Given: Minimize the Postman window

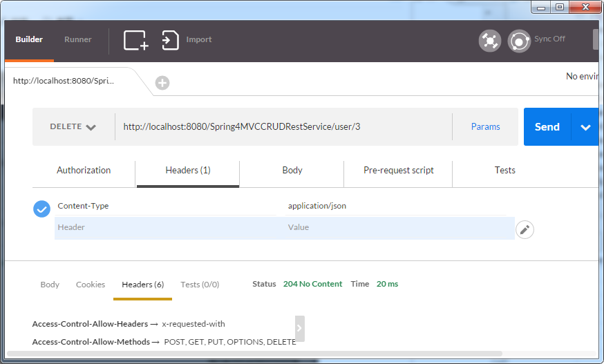Looking at the screenshot, I should click(x=541, y=8).
